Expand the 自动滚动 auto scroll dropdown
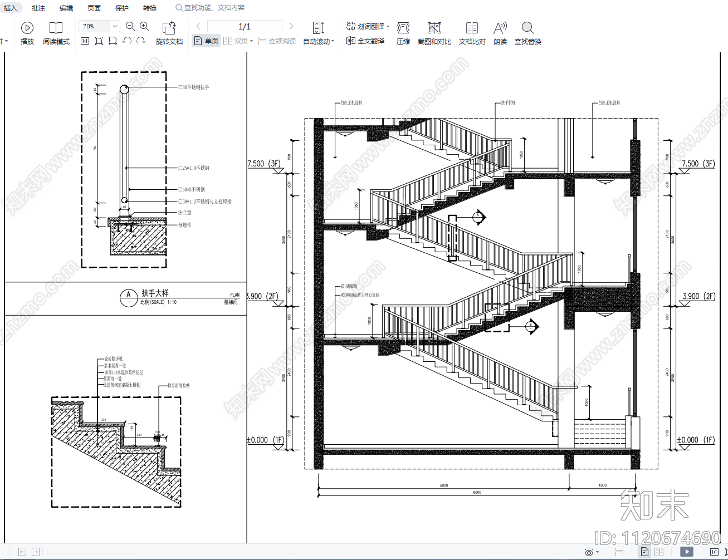The width and height of the screenshot is (728, 560). 333,42
